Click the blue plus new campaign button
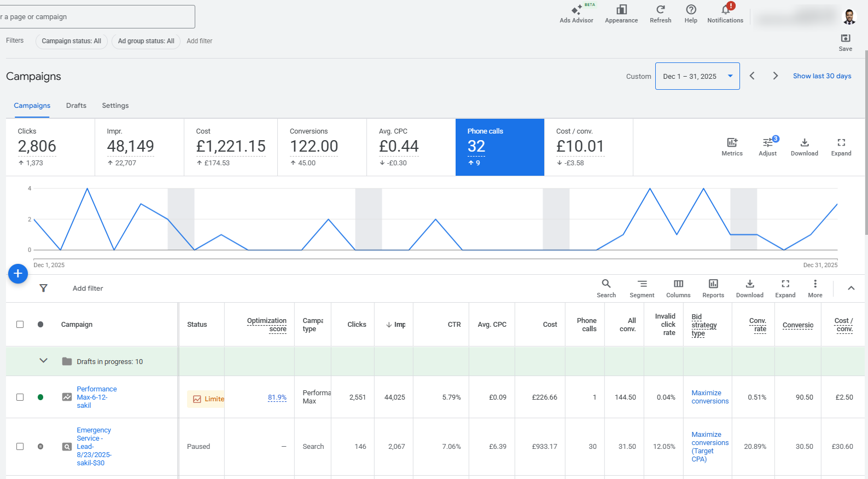The width and height of the screenshot is (868, 479). tap(18, 273)
